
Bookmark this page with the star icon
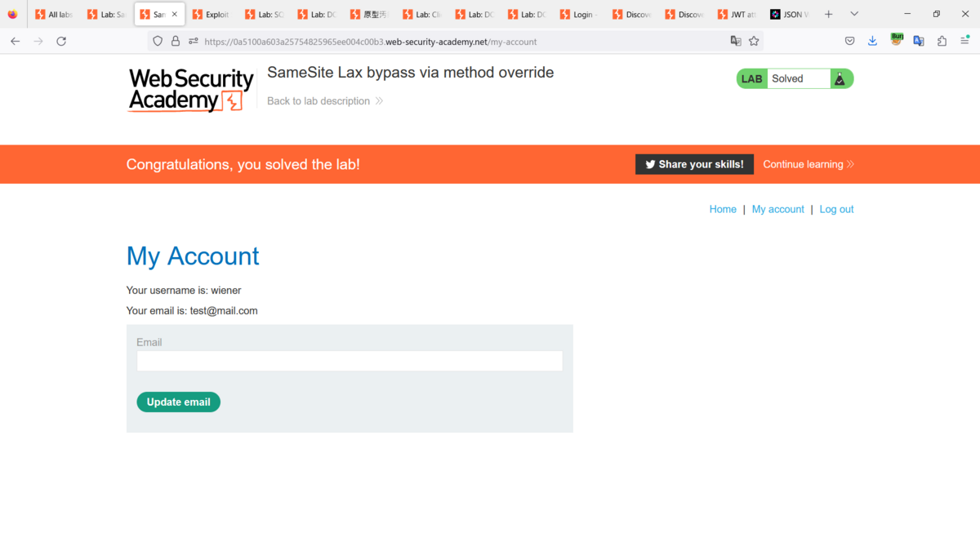(x=754, y=41)
